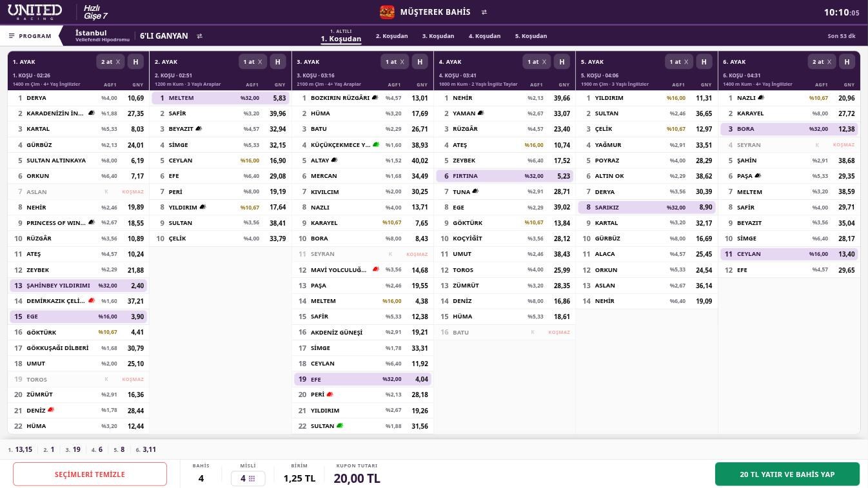The width and height of the screenshot is (868, 488).
Task: Click the H (all horses) button in 6. Ayak
Action: pos(847,62)
